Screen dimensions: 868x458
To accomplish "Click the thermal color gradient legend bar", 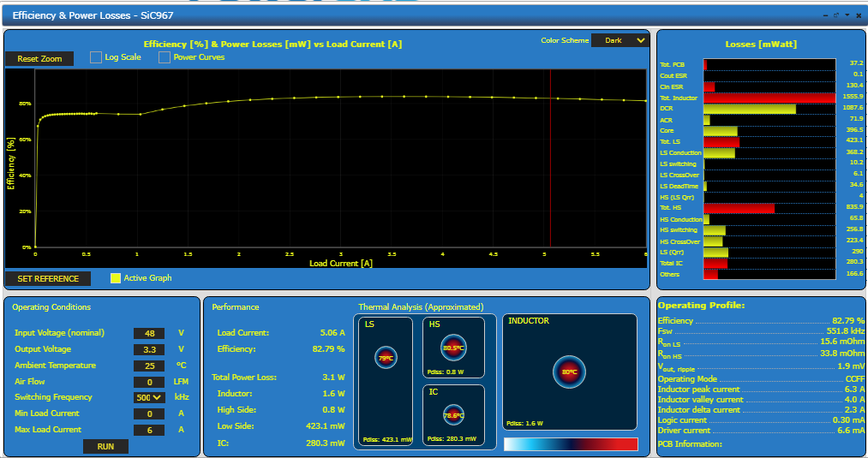I will pos(571,444).
